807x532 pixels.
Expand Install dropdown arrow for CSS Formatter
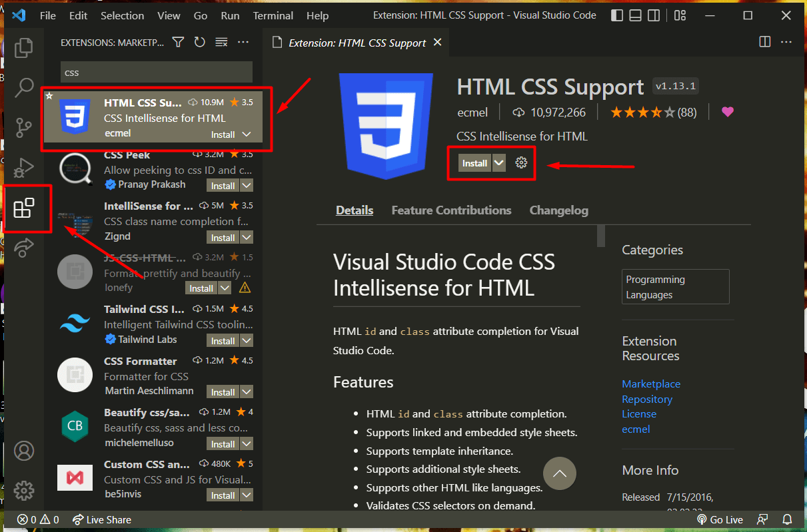tap(247, 392)
